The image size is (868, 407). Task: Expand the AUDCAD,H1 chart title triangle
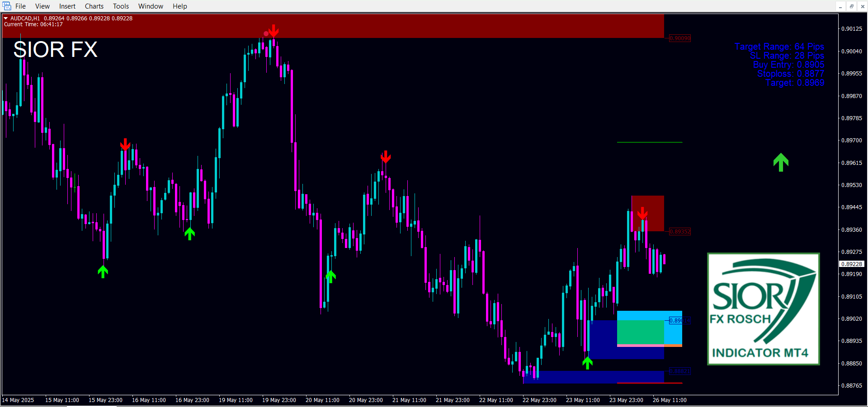coord(6,19)
